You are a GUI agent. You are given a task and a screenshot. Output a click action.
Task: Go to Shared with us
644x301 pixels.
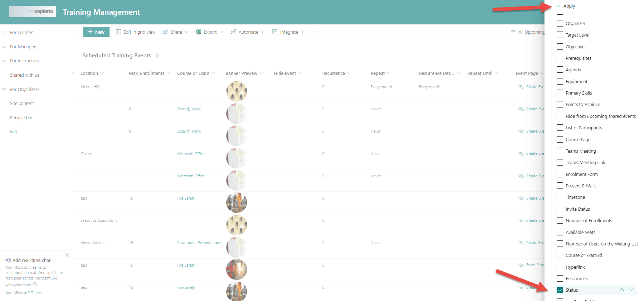(24, 75)
